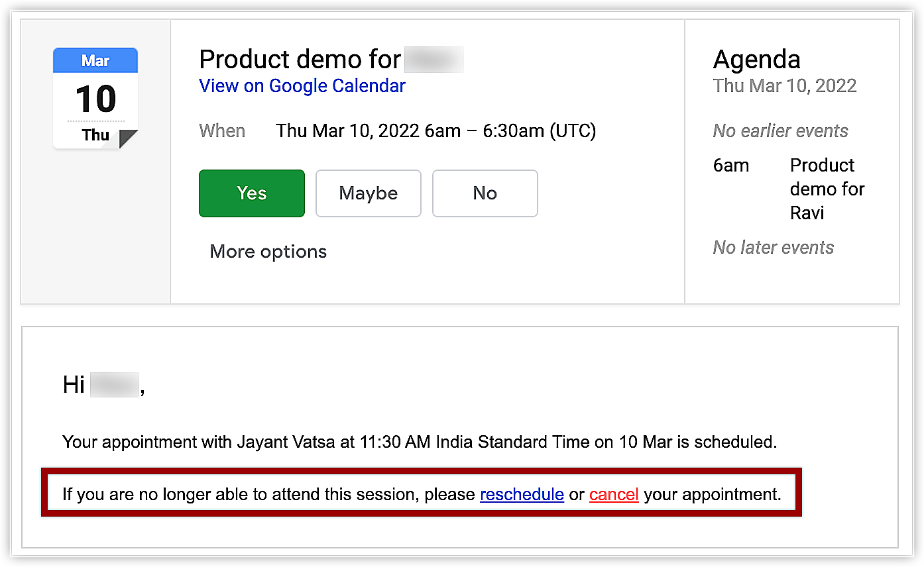Click the Agenda heading
This screenshot has height=567, width=924.
coord(757,60)
